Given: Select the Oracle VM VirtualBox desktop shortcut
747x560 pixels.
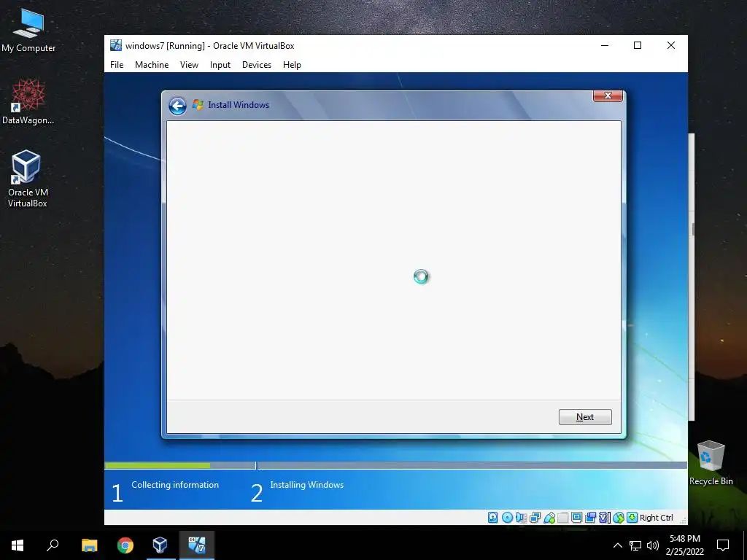Looking at the screenshot, I should click(28, 179).
